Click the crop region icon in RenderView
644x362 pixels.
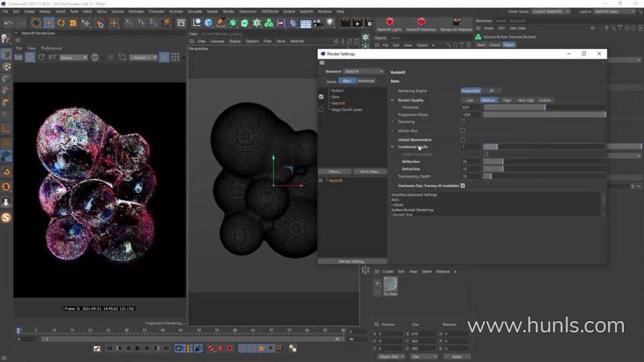[122, 58]
